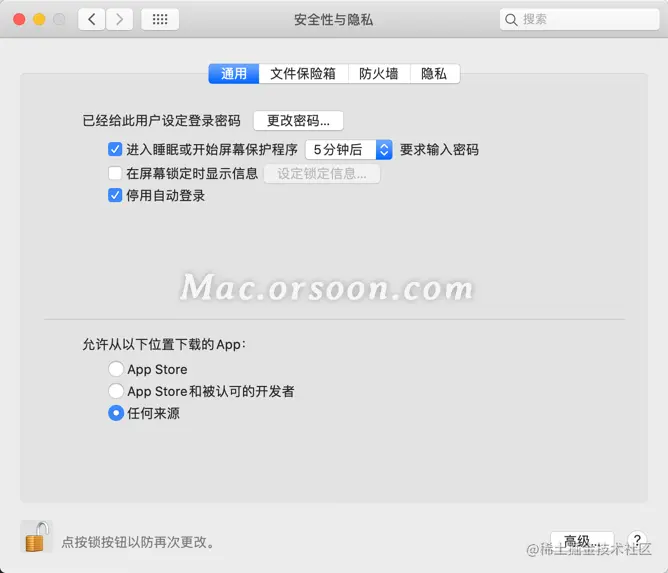Screen dimensions: 668x573
Task: Click the 更改密码... button
Action: pyautogui.click(x=298, y=121)
